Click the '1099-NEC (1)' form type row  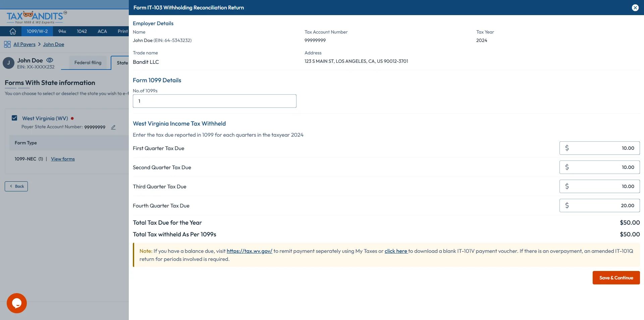[x=29, y=159]
